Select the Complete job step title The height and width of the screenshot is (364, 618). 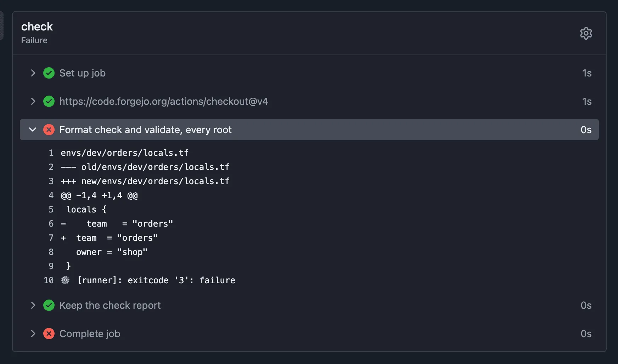tap(90, 334)
